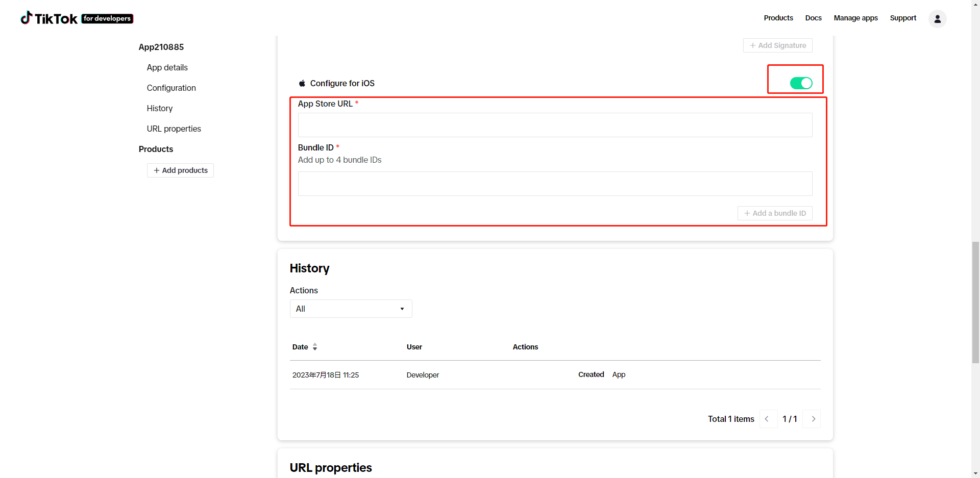Click the Add a bundle ID button
This screenshot has height=478, width=980.
(x=775, y=213)
